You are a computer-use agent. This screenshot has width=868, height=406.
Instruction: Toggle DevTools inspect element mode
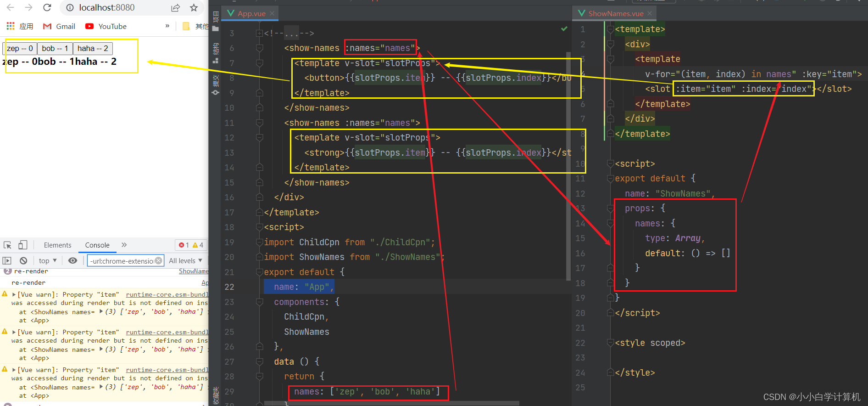pos(7,245)
